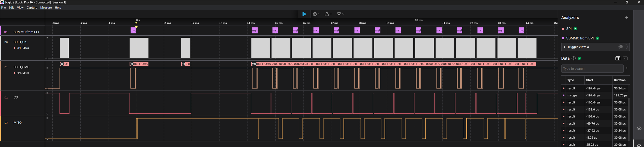Click the pink SPI analyzer color square
Viewport: 644px width, 147px height.
pyautogui.click(x=563, y=29)
